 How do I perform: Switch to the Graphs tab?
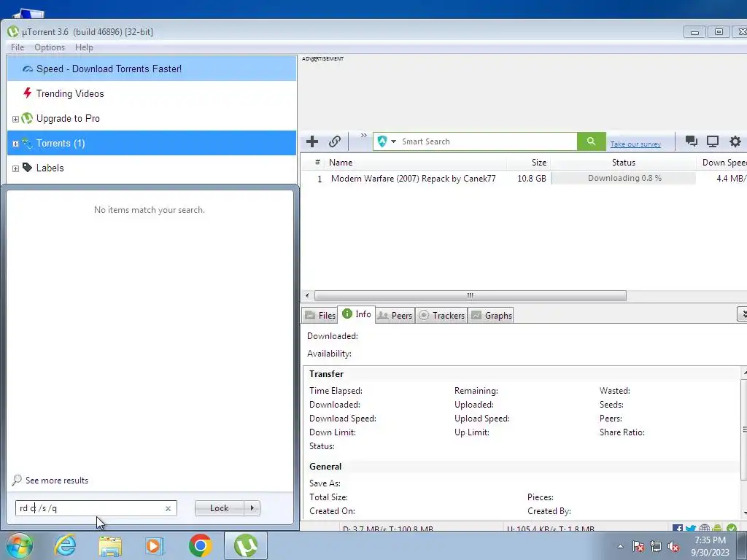pyautogui.click(x=492, y=315)
